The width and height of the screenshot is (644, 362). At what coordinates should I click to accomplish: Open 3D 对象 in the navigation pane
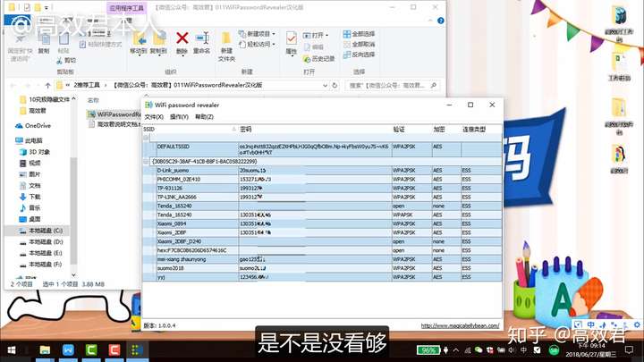coord(35,152)
